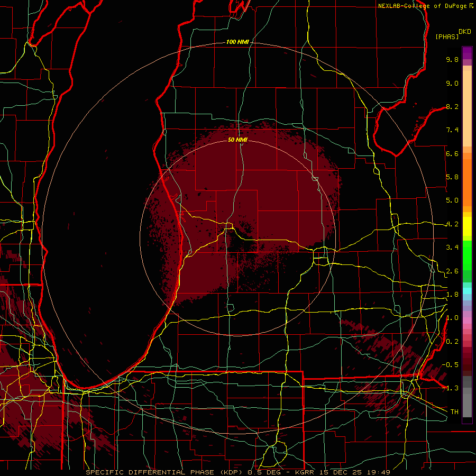This screenshot has height=476, width=476.
Task: Select the 6.6 scale label
Action: (x=452, y=153)
